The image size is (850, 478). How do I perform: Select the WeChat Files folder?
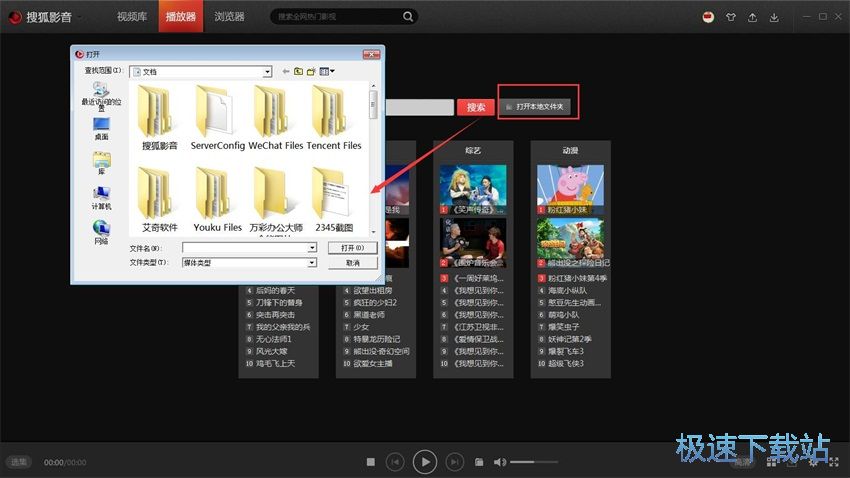[275, 117]
